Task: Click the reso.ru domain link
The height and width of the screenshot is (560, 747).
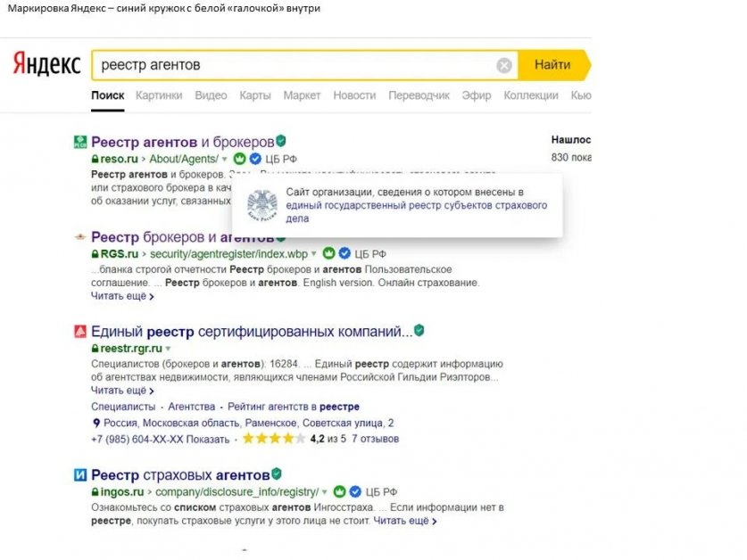Action: [119, 159]
